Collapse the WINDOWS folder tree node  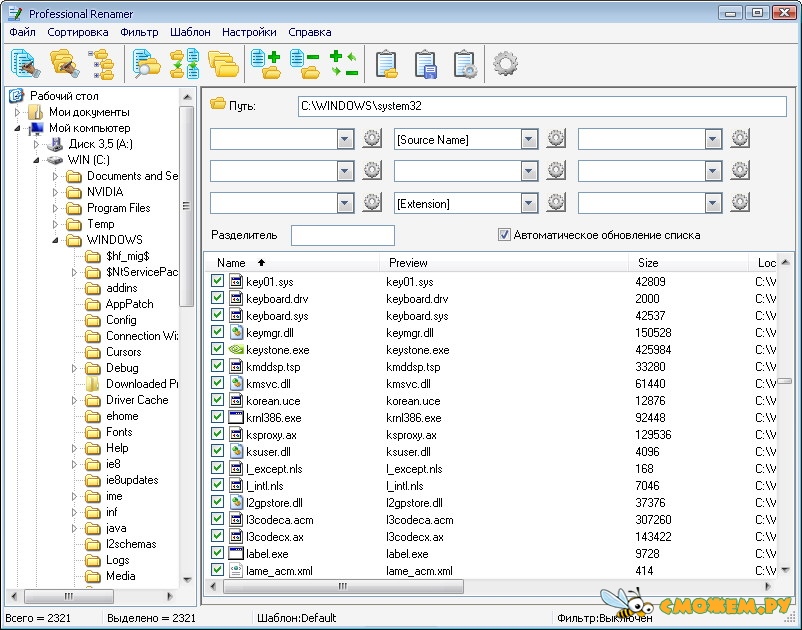click(55, 240)
